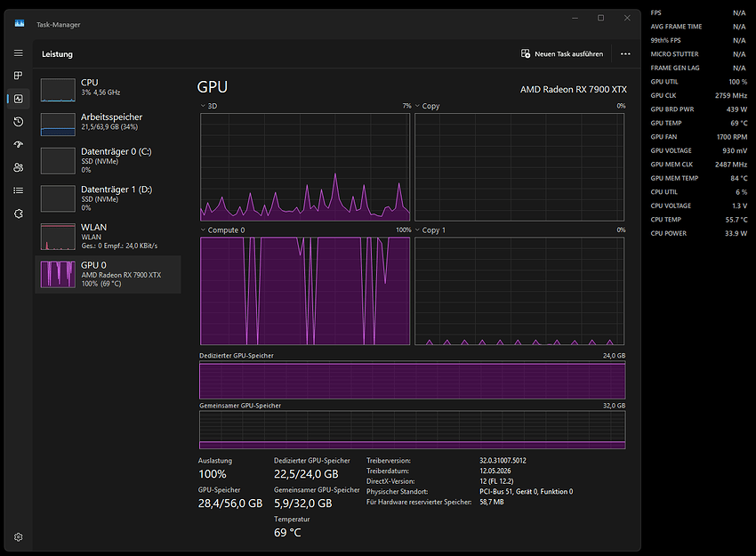Open the 3D engine graph dropdown
The image size is (756, 556).
click(209, 106)
